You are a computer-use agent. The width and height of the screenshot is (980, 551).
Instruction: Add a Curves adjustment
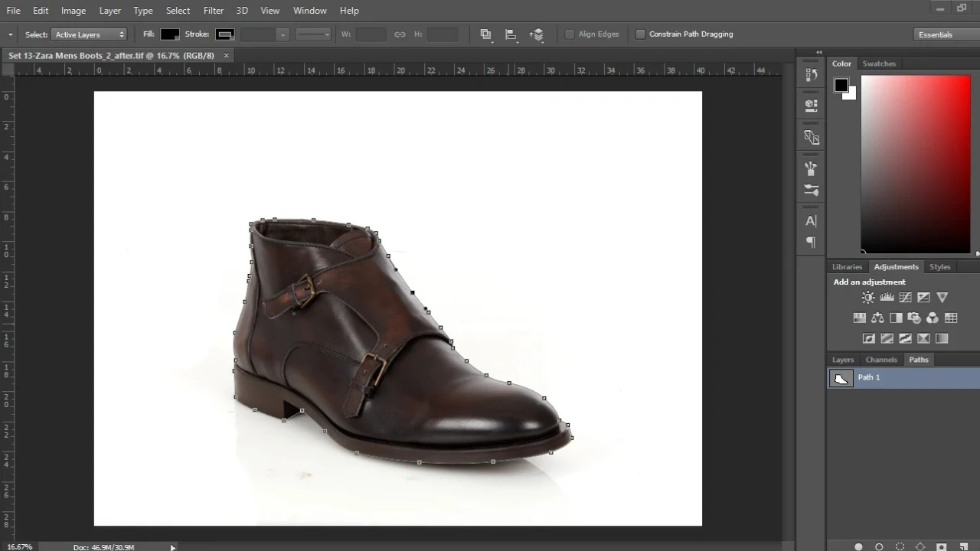pos(905,298)
